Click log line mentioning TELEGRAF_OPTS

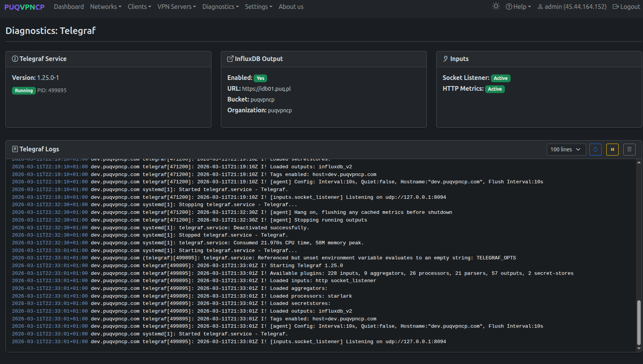[x=264, y=258]
